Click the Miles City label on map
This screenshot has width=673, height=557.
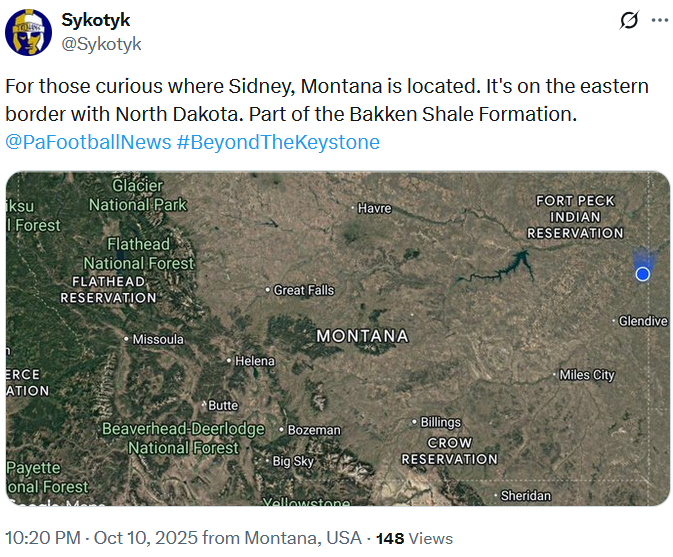click(x=587, y=375)
